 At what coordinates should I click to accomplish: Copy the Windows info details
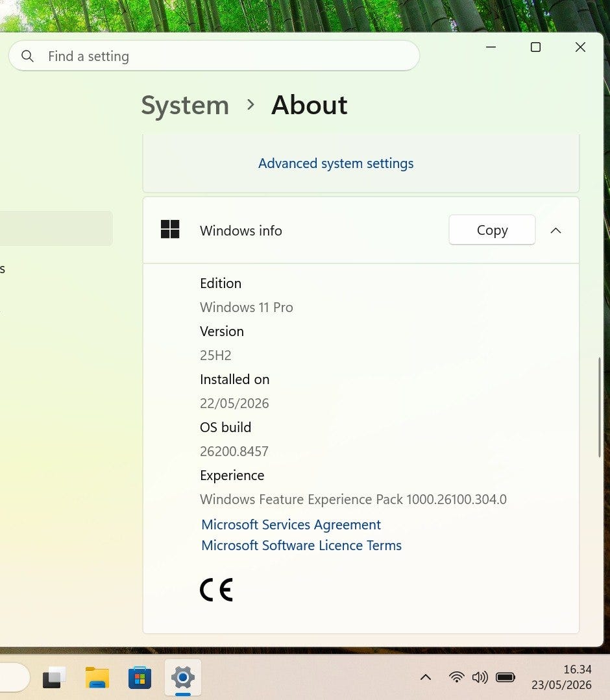pos(492,230)
